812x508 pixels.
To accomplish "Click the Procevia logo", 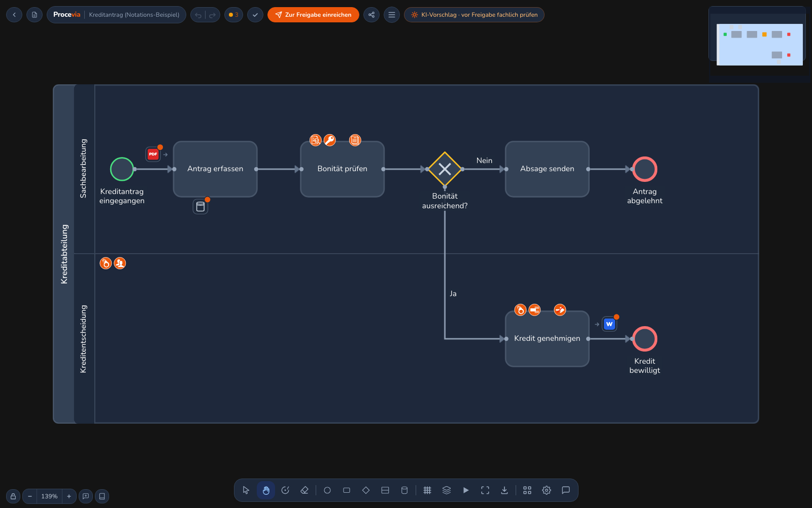I will [x=66, y=15].
